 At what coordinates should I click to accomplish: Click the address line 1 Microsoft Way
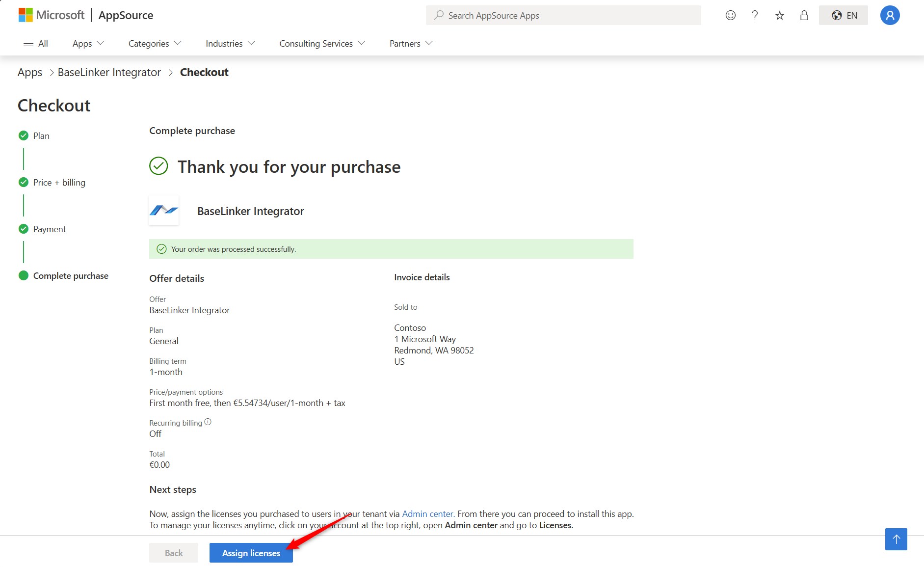(425, 339)
